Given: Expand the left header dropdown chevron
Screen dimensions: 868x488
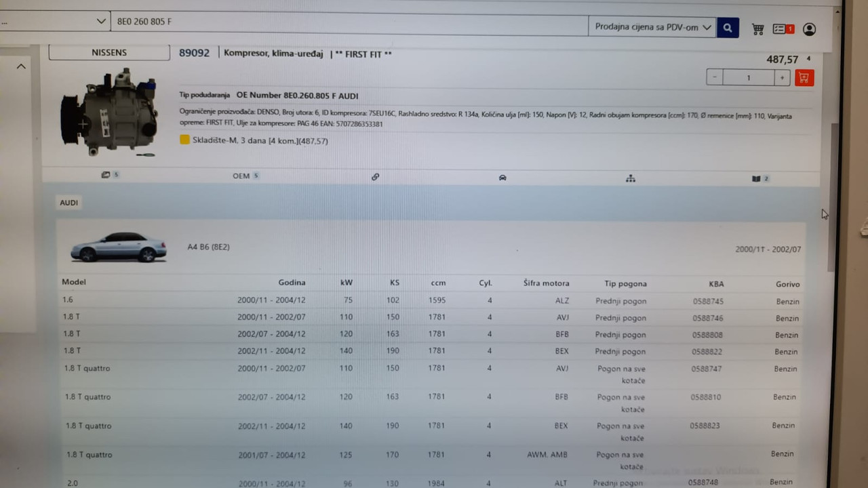Looking at the screenshot, I should [x=101, y=22].
